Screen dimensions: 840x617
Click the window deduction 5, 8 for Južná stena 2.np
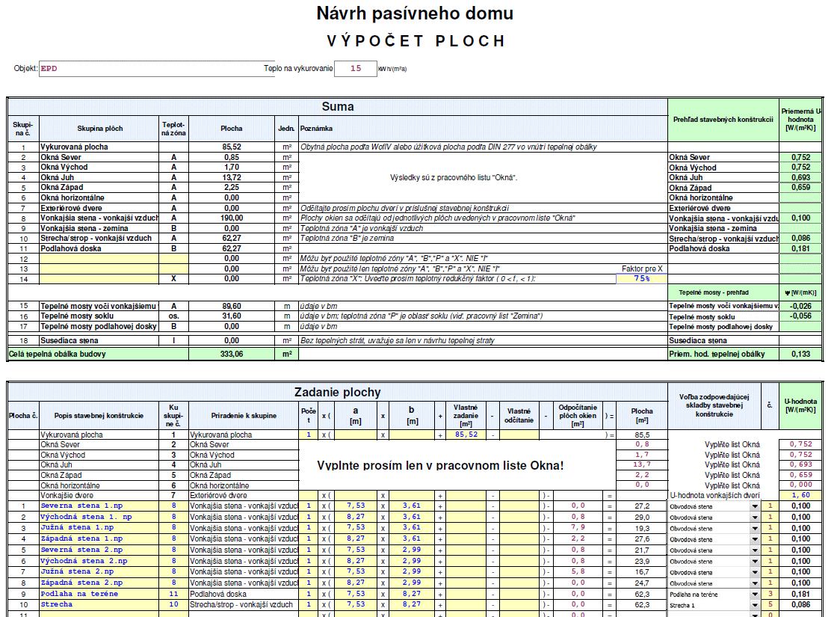[578, 571]
